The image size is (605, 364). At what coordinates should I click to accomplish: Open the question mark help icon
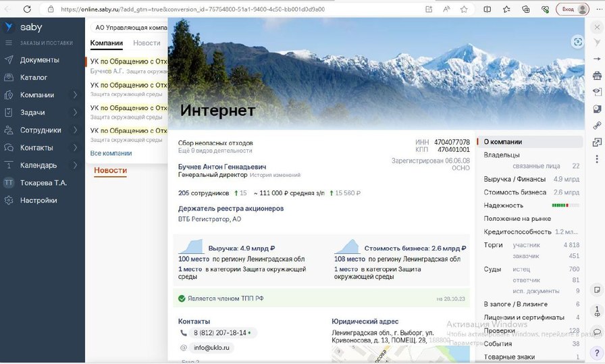click(x=597, y=353)
